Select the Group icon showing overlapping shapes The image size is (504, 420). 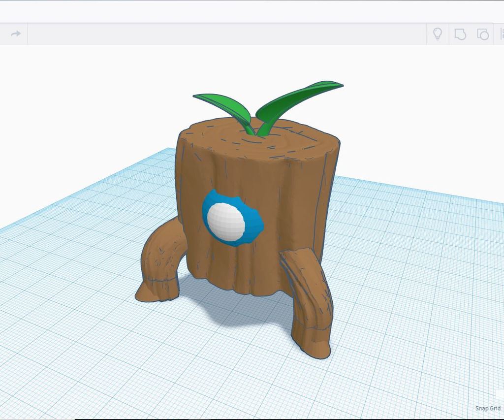(x=461, y=34)
